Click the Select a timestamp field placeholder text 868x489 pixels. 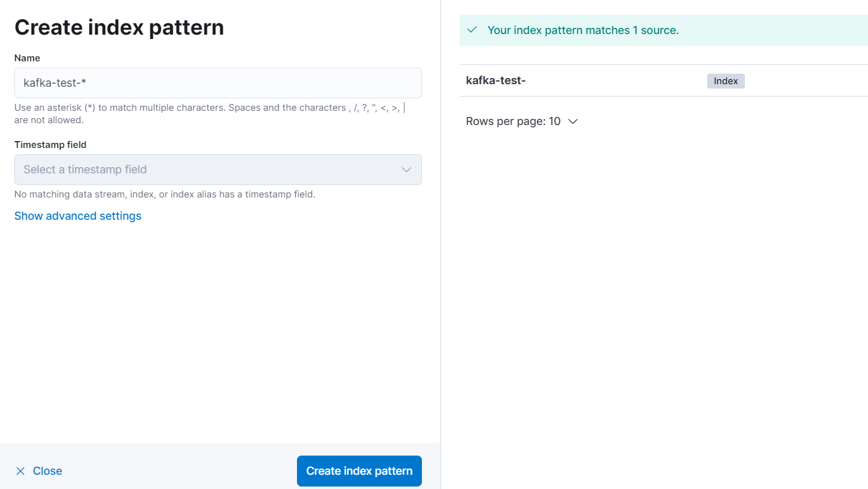(x=85, y=170)
